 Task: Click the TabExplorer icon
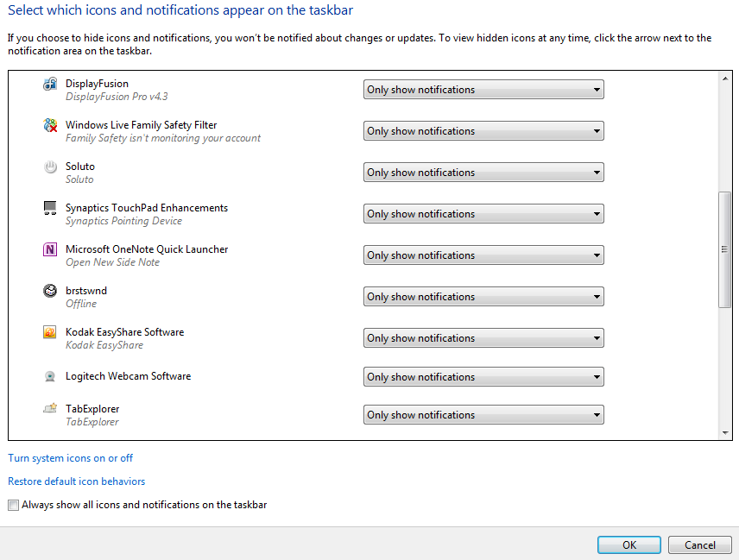click(x=50, y=408)
